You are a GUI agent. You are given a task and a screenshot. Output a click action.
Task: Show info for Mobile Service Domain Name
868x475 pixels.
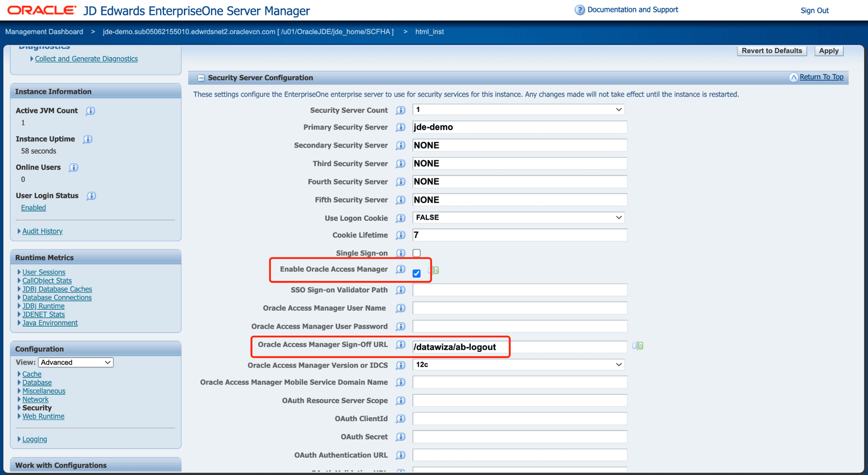point(400,382)
